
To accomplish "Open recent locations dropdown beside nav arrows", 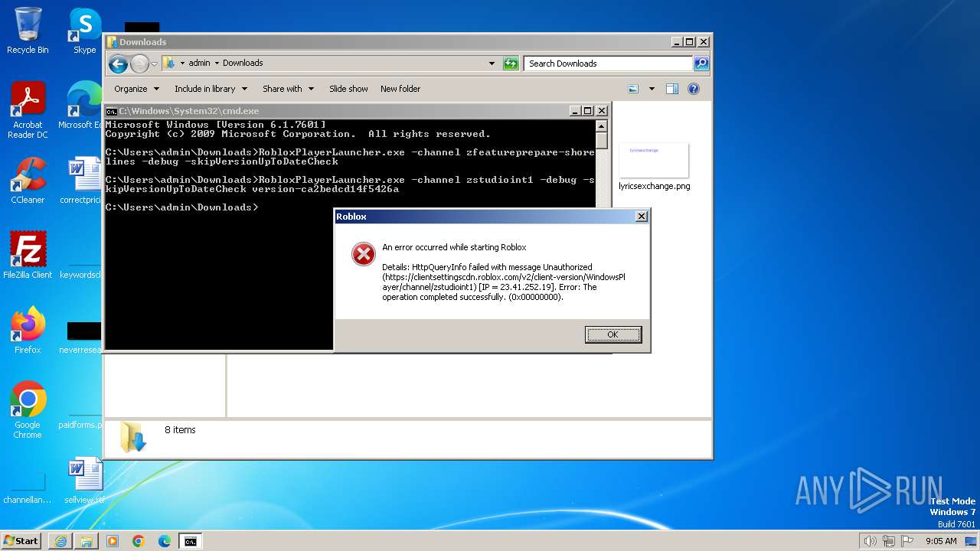I will click(x=154, y=64).
